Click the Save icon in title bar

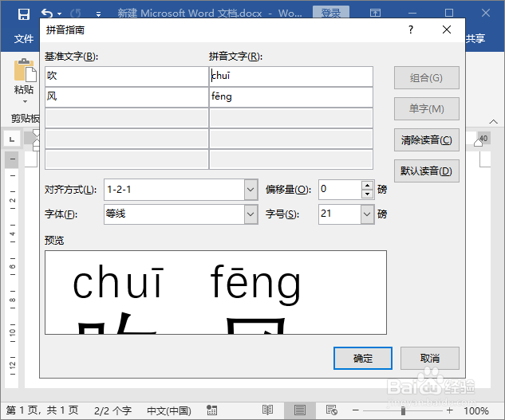[x=24, y=14]
